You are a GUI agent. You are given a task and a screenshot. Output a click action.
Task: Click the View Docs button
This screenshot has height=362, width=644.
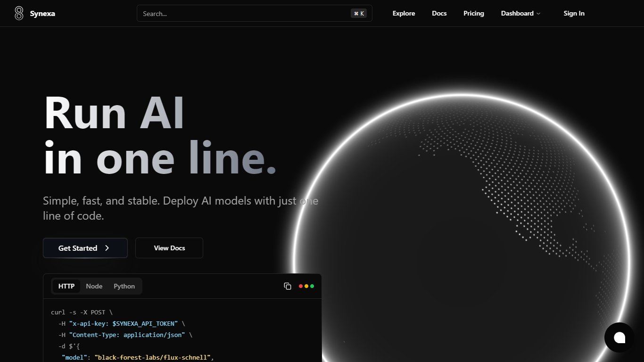coord(169,248)
